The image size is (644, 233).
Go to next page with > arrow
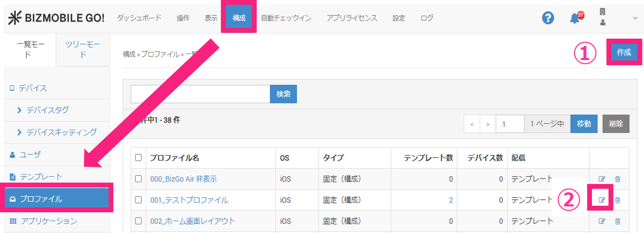[x=488, y=124]
